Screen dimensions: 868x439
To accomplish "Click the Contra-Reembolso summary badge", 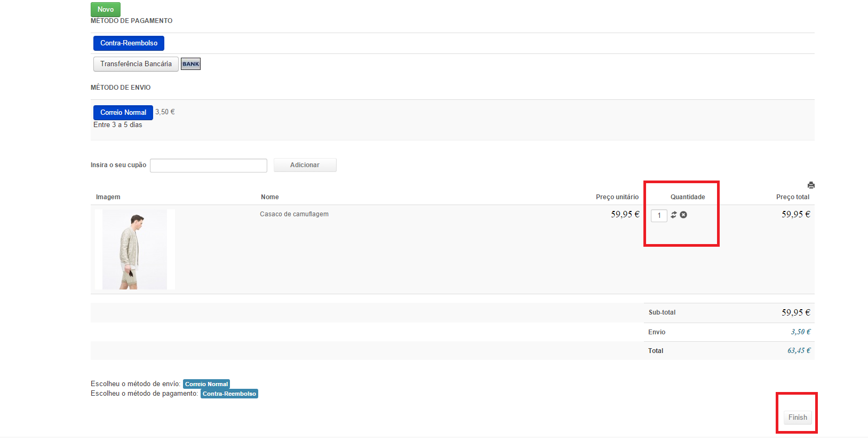I will [x=229, y=394].
